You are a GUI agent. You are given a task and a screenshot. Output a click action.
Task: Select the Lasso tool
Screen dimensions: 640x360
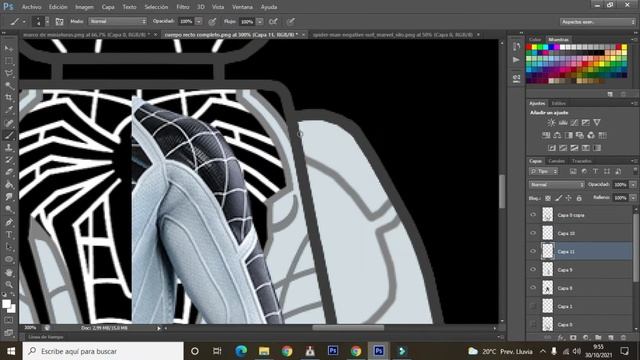click(x=9, y=73)
